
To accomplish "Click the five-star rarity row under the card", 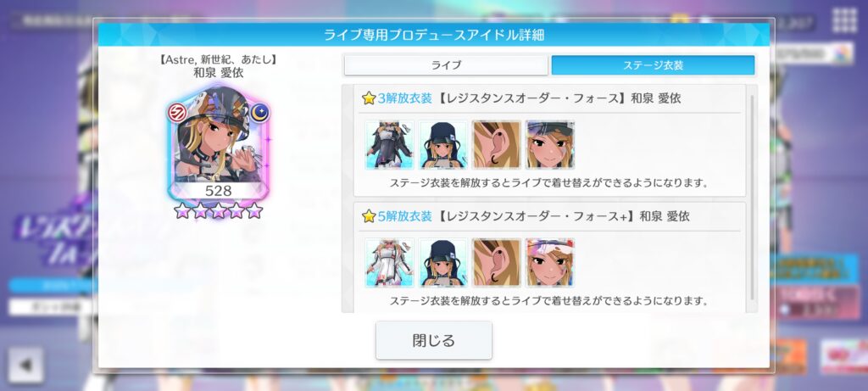I will click(218, 210).
